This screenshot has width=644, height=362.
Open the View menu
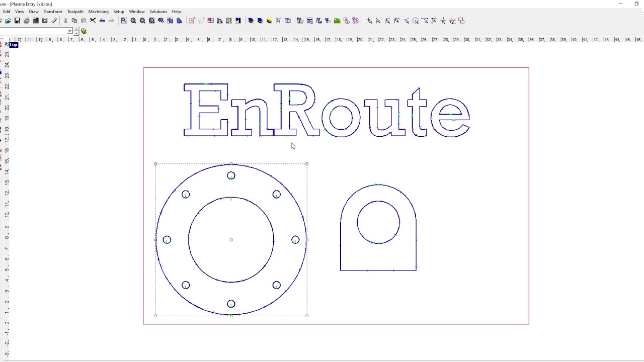[20, 12]
